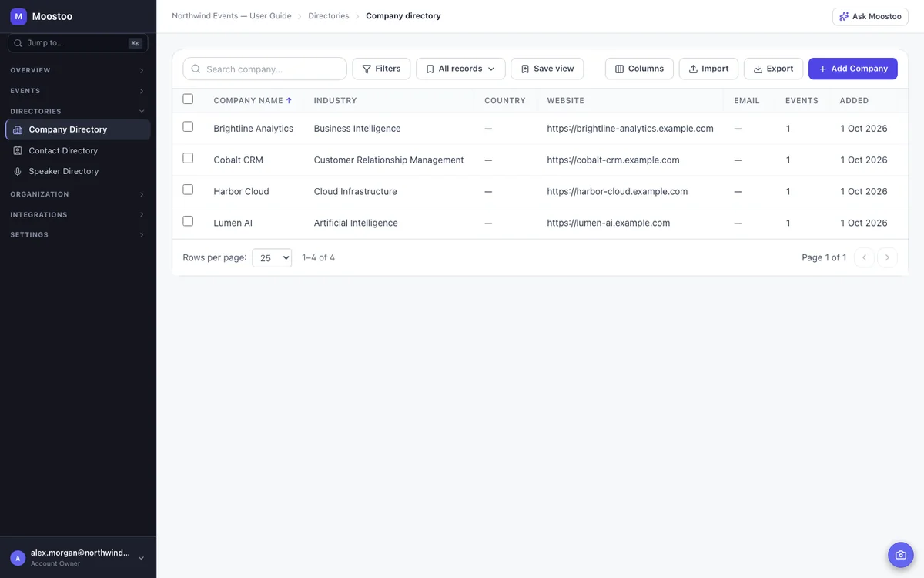Click the Import button

tap(708, 69)
